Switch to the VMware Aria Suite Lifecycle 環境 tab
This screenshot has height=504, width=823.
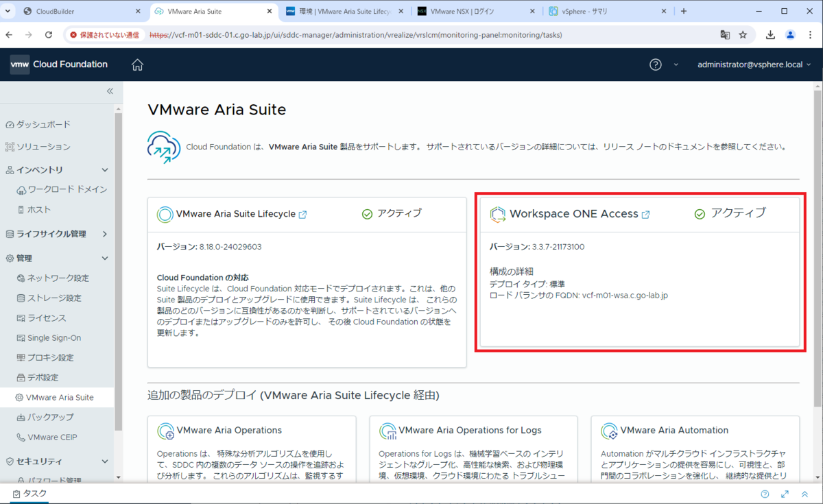(343, 11)
